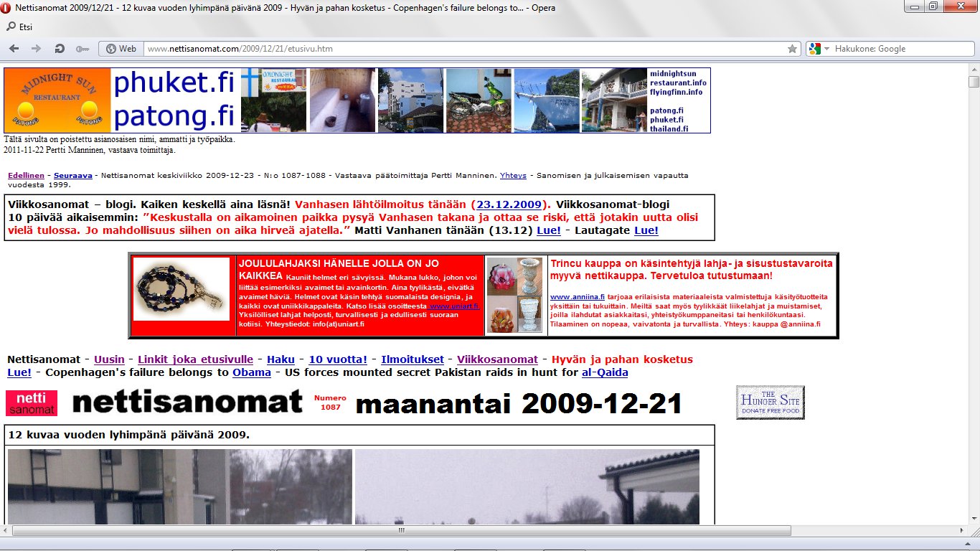Click the vertical scrollbar up arrow
This screenshot has width=980, height=551.
974,67
